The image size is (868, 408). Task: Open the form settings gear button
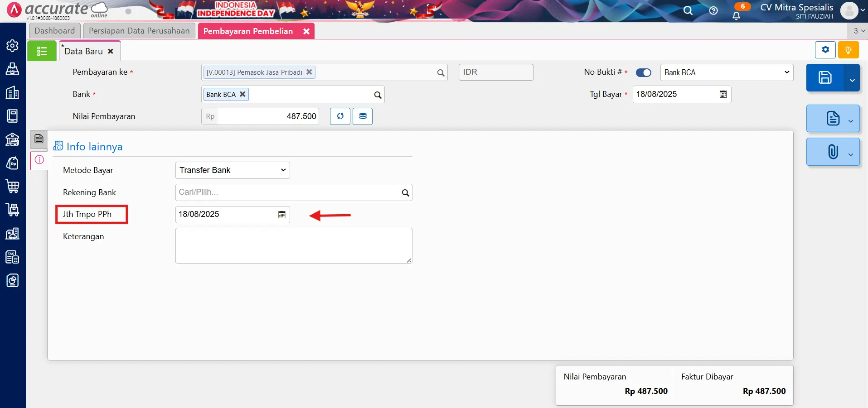click(825, 50)
